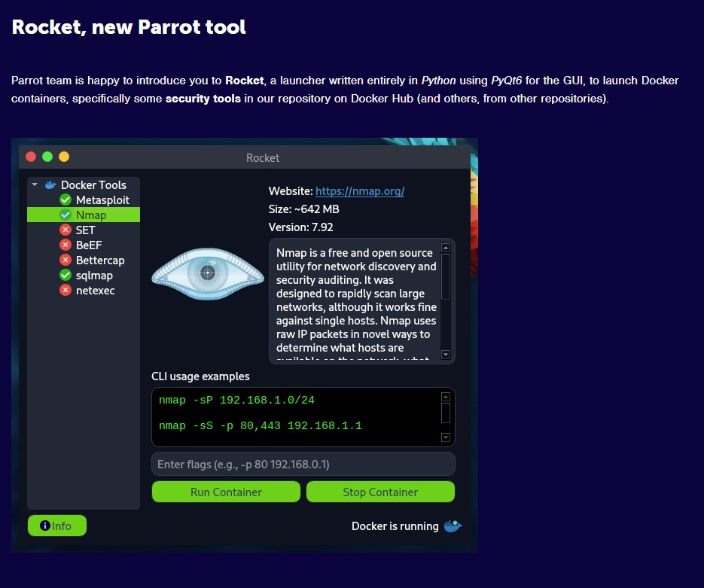
Task: Click the description box scrollbar thumb
Action: coord(446,276)
